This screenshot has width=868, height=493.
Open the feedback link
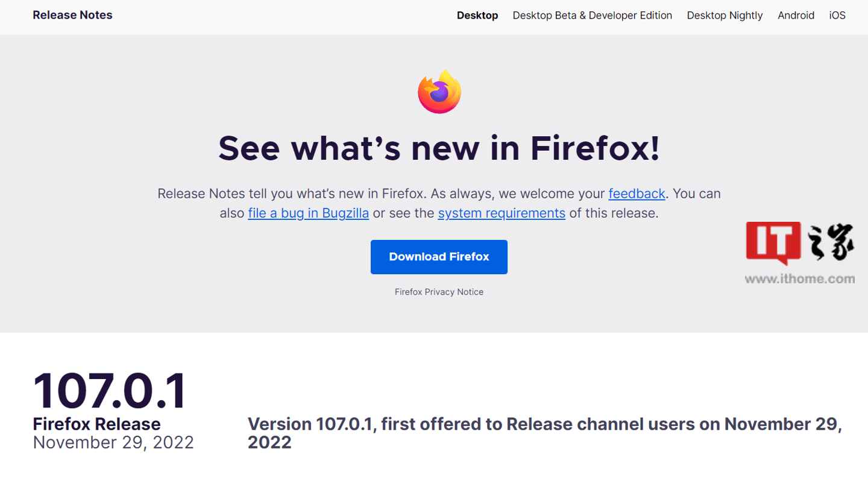(636, 193)
